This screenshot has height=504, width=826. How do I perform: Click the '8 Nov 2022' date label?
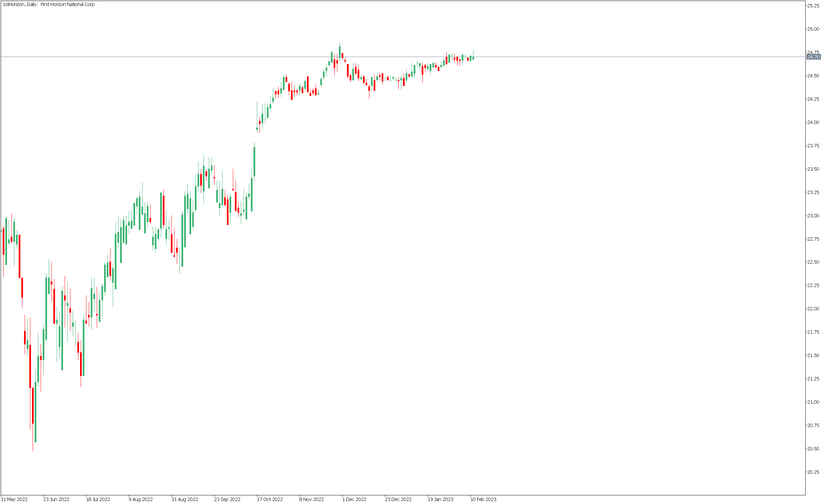point(313,500)
